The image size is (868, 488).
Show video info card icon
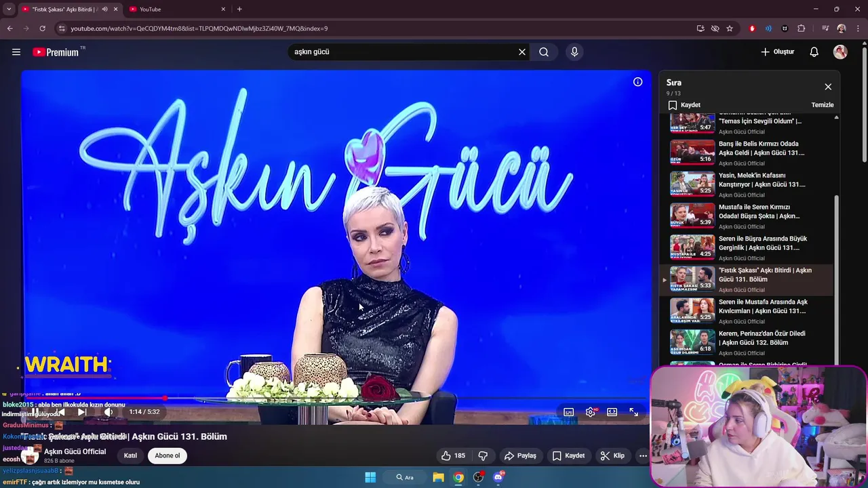click(637, 82)
